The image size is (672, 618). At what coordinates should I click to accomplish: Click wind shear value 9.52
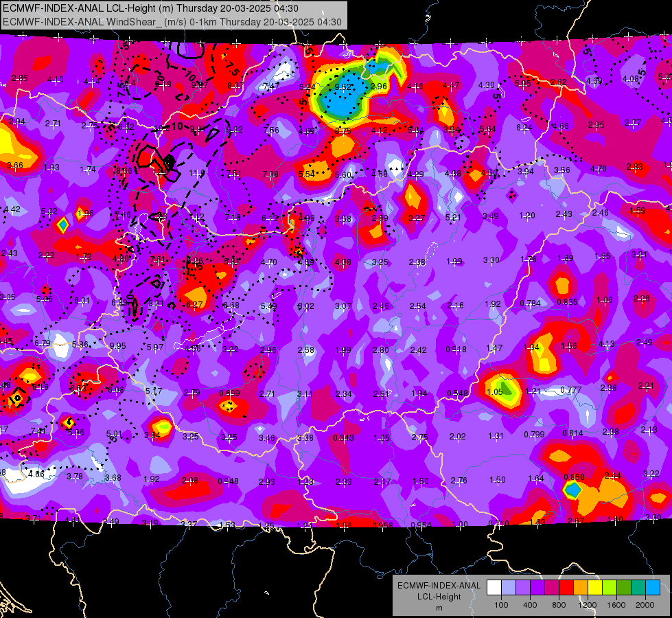point(343,87)
